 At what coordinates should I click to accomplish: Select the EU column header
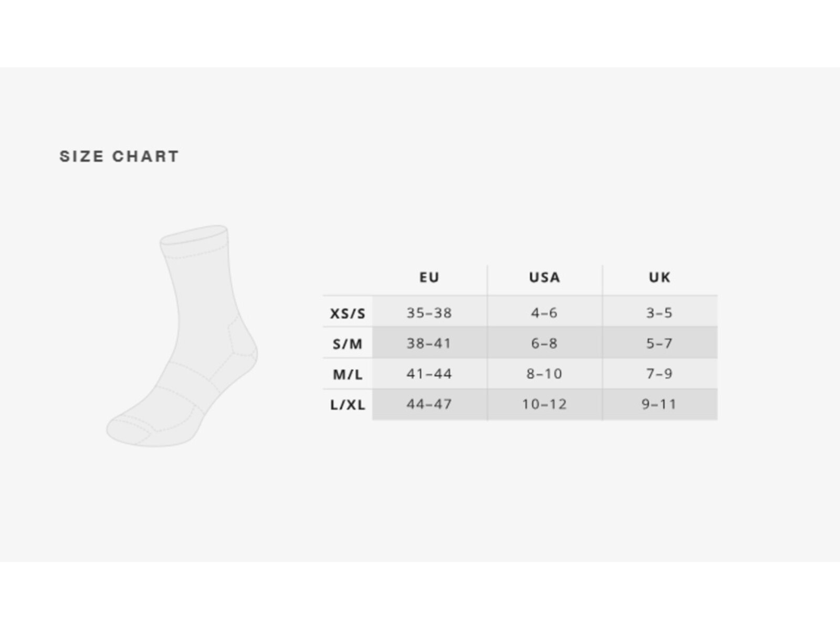coord(429,277)
